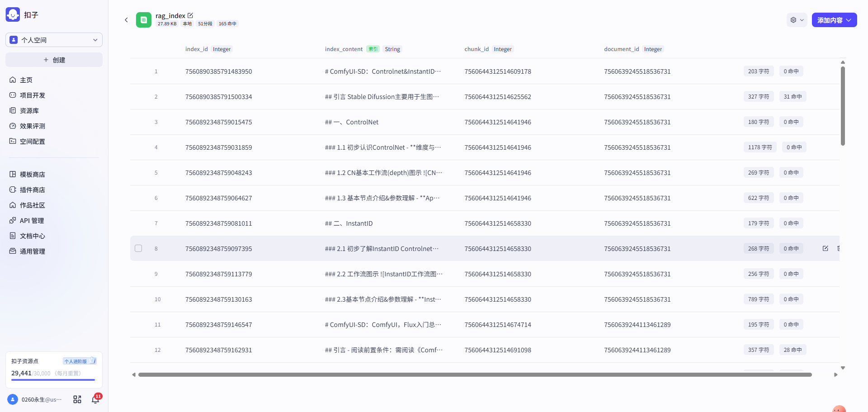Screen dimensions: 868x412
Task: Open 资源库 in the sidebar
Action: coord(29,110)
